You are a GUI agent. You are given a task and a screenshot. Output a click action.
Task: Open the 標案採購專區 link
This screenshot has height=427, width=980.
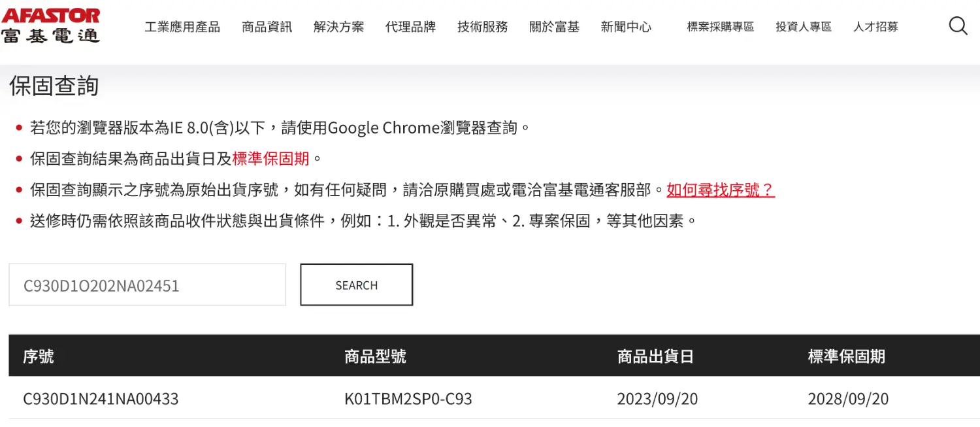pos(720,27)
